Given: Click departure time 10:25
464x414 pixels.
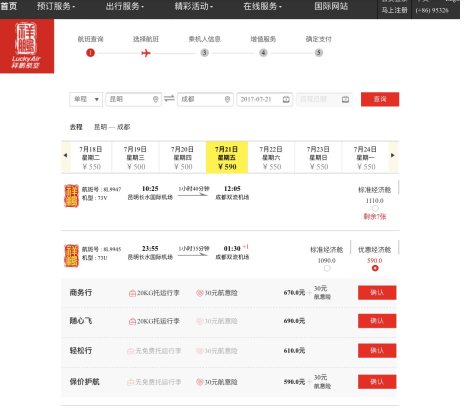Looking at the screenshot, I should (x=150, y=189).
